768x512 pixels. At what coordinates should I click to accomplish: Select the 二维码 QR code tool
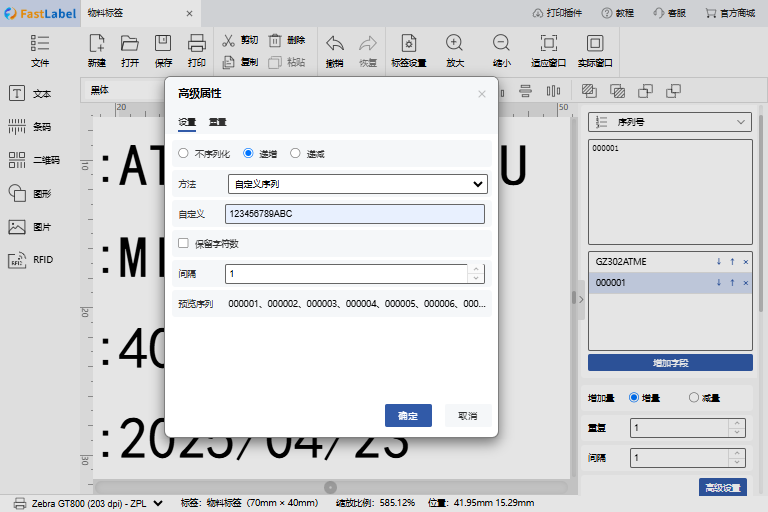click(34, 160)
